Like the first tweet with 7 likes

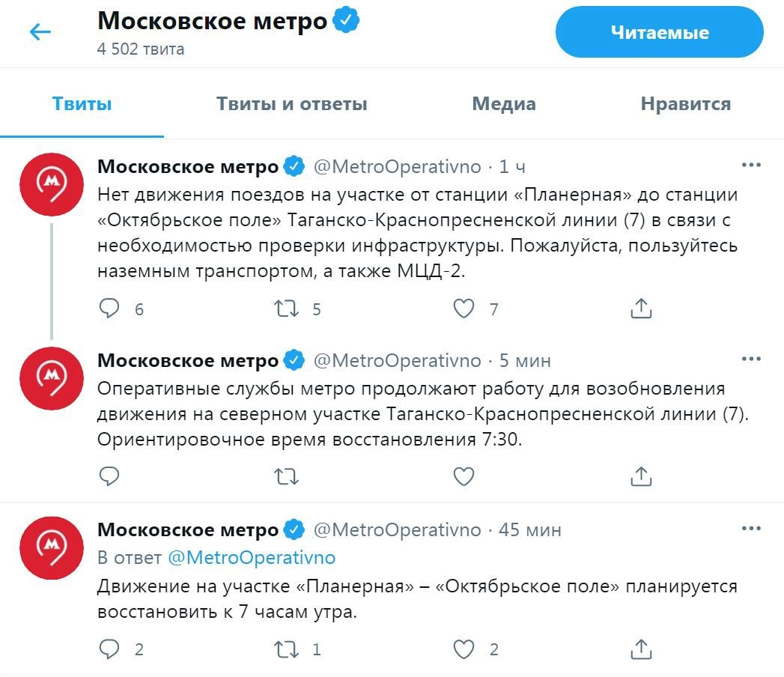(x=464, y=309)
